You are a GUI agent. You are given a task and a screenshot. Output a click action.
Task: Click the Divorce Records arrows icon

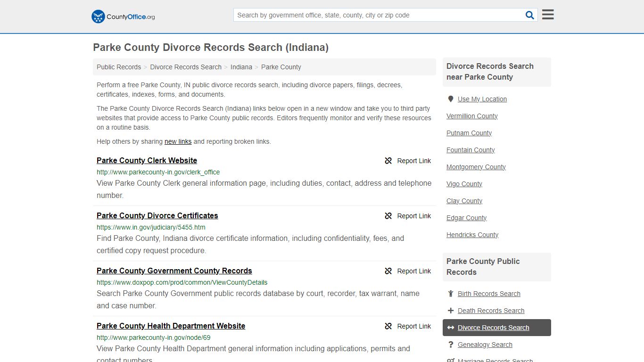pyautogui.click(x=451, y=328)
